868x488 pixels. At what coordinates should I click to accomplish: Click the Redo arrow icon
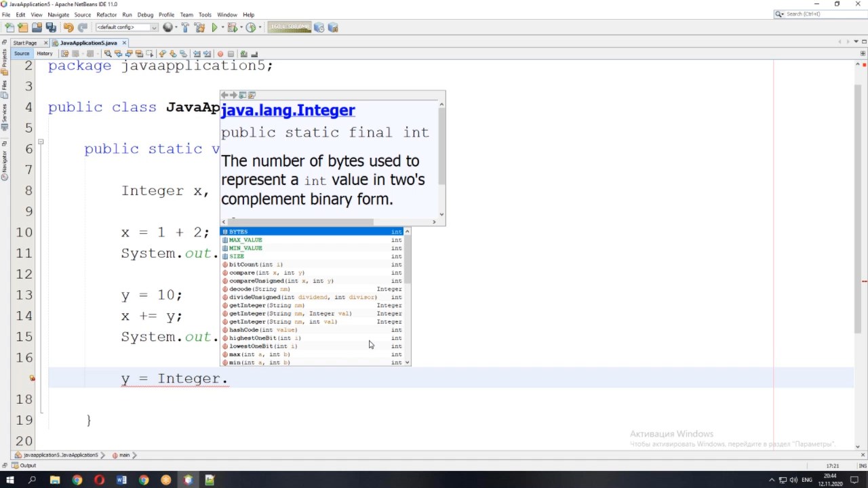pyautogui.click(x=83, y=28)
